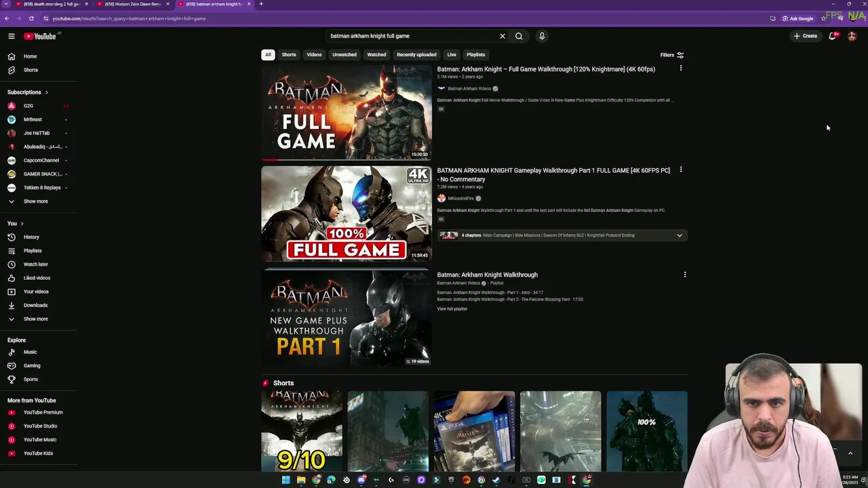Open Epic Games launcher from taskbar

tap(451, 480)
